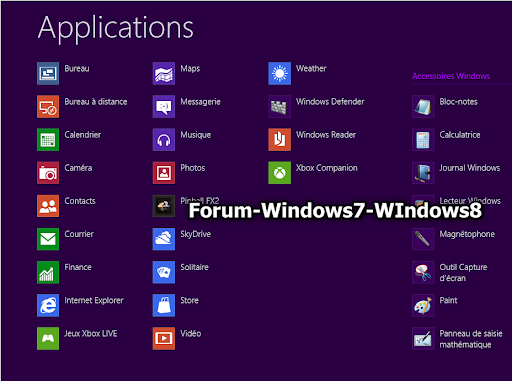The height and width of the screenshot is (381, 512).
Task: Launch the Calculatrice calculator icon
Action: 423,139
